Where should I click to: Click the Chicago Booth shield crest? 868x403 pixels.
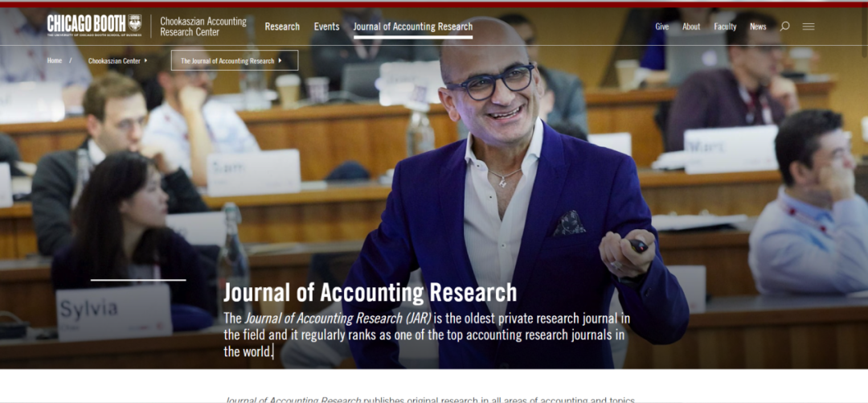[x=135, y=23]
